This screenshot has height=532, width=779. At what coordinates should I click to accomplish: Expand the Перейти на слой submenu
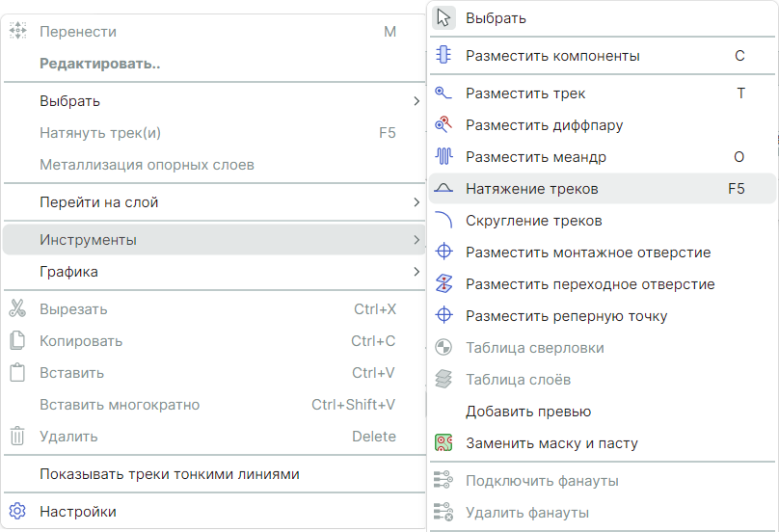click(416, 202)
